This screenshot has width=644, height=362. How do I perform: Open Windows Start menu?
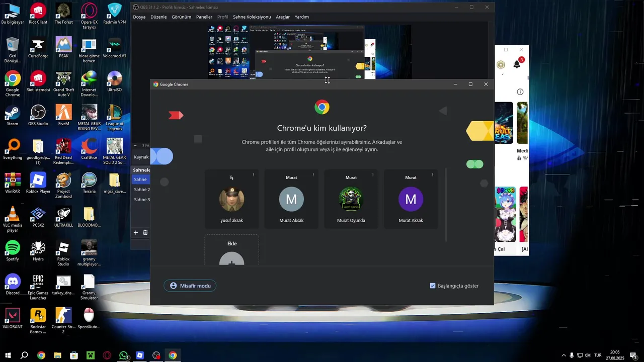(x=8, y=355)
